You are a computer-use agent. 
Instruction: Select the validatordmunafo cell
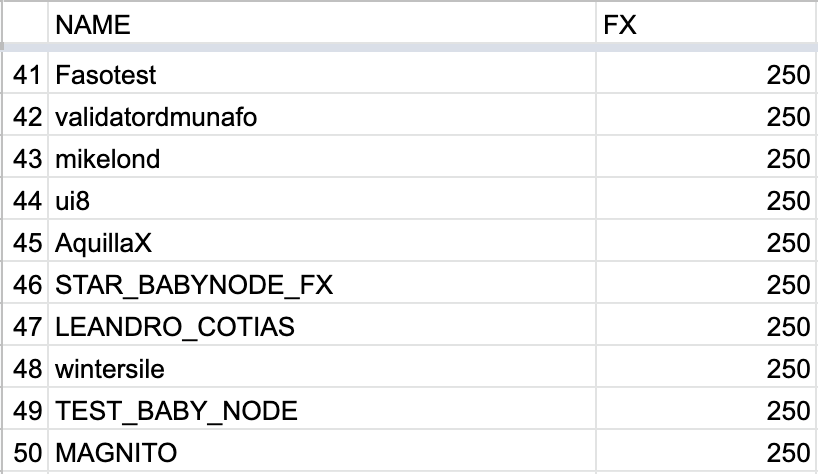321,115
